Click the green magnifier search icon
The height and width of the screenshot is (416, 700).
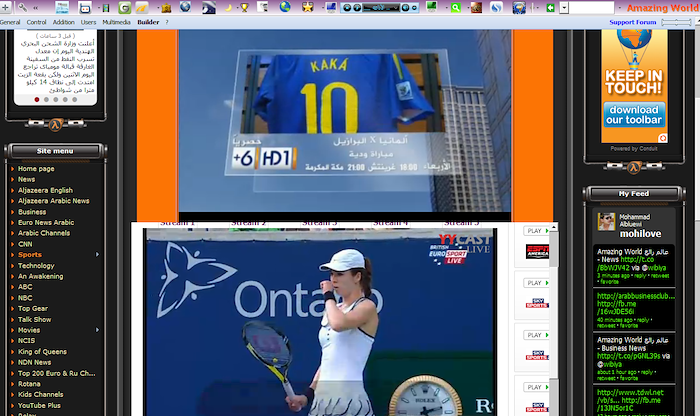(455, 8)
